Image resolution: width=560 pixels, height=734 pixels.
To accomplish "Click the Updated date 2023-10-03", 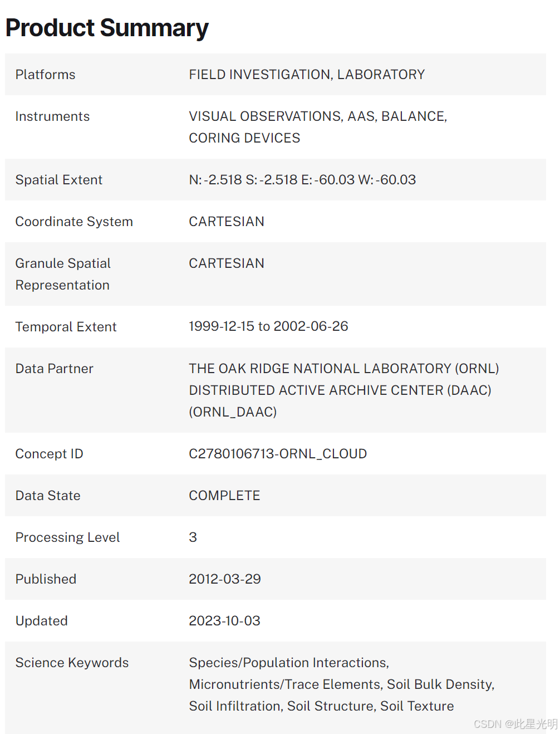I will click(224, 621).
